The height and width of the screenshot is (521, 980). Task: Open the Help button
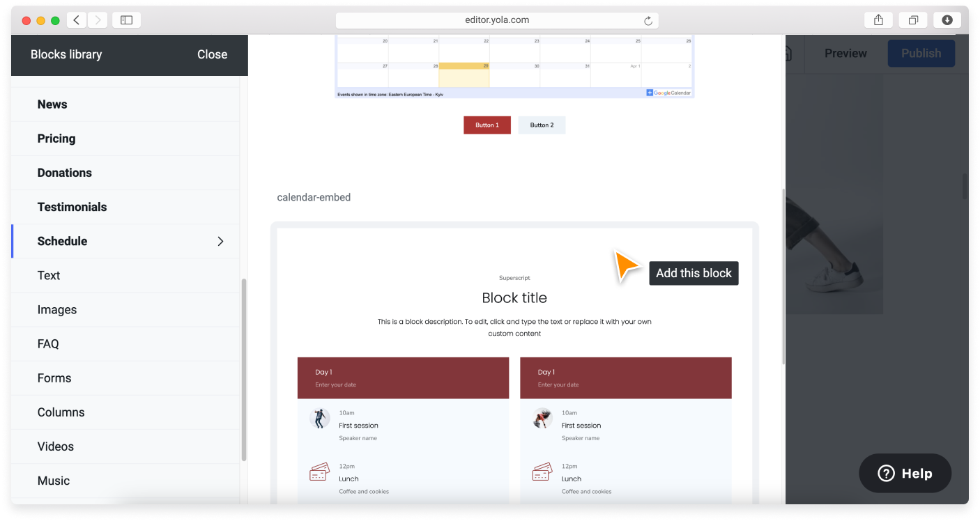click(x=905, y=474)
